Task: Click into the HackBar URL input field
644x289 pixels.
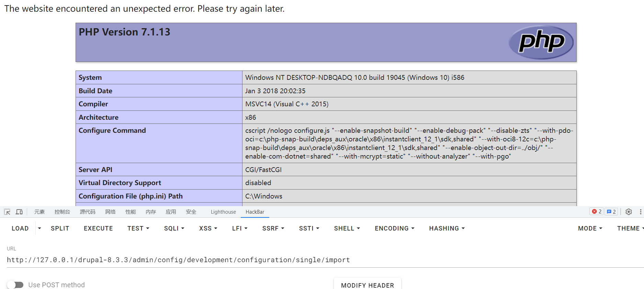Action: pyautogui.click(x=325, y=260)
